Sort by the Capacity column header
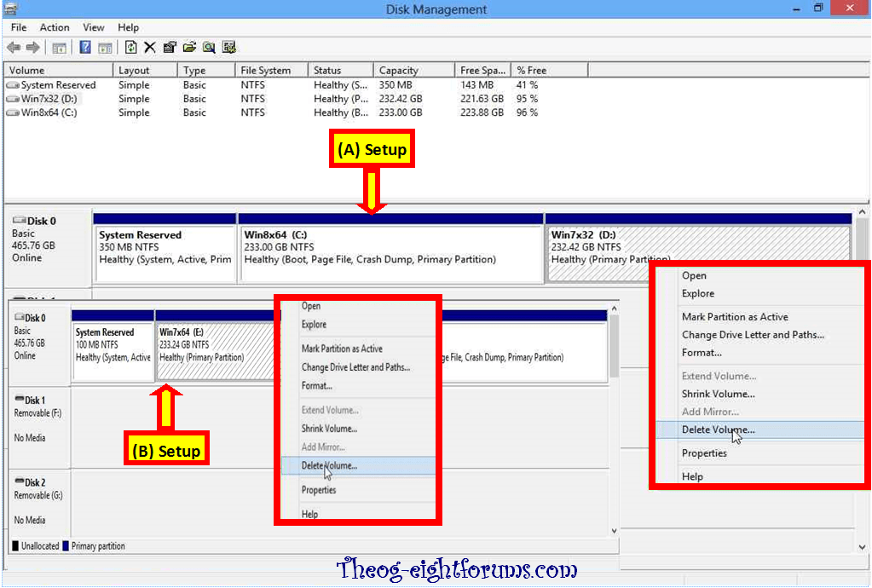Image resolution: width=872 pixels, height=588 pixels. [x=413, y=71]
